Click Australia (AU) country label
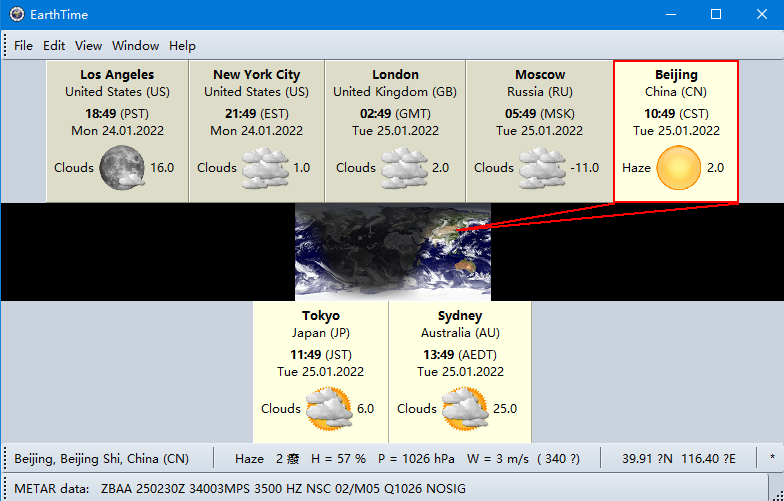The height and width of the screenshot is (501, 784). tap(460, 333)
